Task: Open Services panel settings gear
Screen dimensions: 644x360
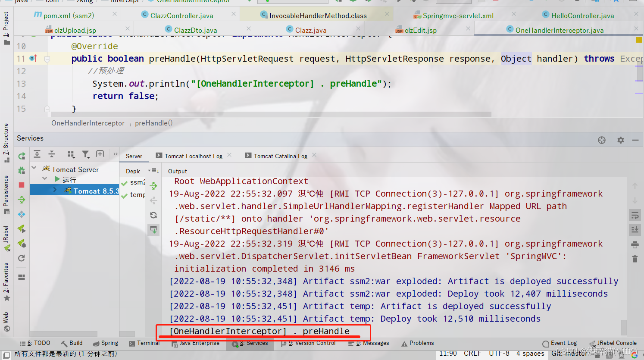Action: click(620, 139)
